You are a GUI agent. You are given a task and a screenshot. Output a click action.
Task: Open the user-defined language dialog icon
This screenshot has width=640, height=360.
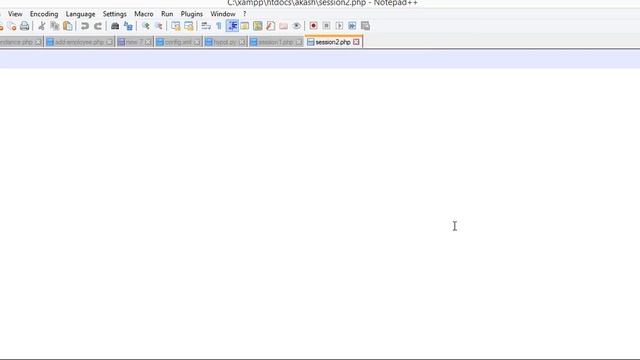(x=245, y=26)
